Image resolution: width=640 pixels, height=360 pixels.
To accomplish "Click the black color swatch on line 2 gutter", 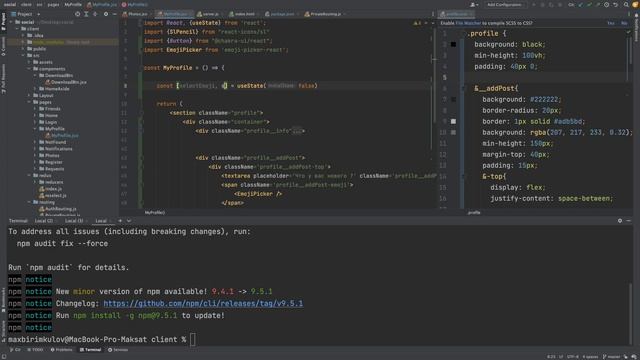I will click(453, 44).
